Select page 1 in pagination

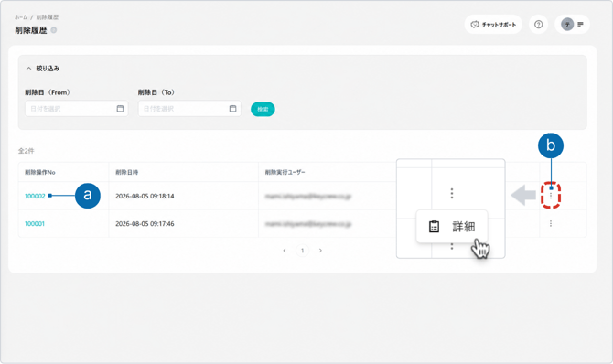coord(302,251)
